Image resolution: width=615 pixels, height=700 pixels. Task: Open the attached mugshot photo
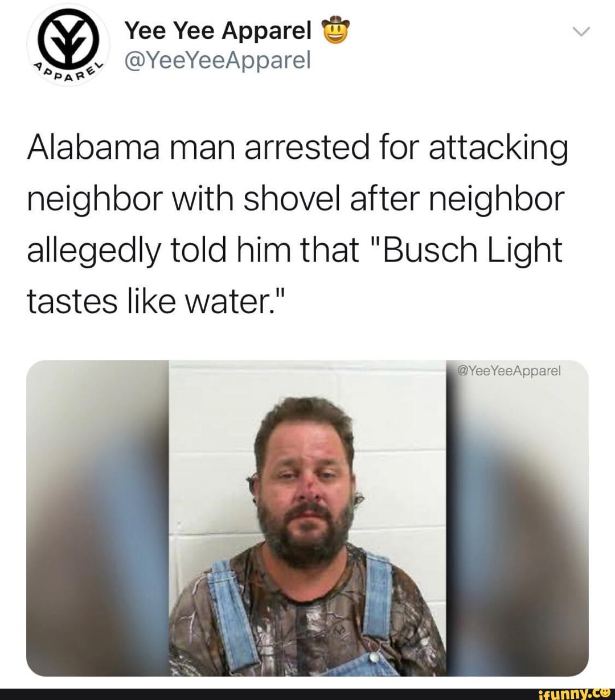point(307,518)
